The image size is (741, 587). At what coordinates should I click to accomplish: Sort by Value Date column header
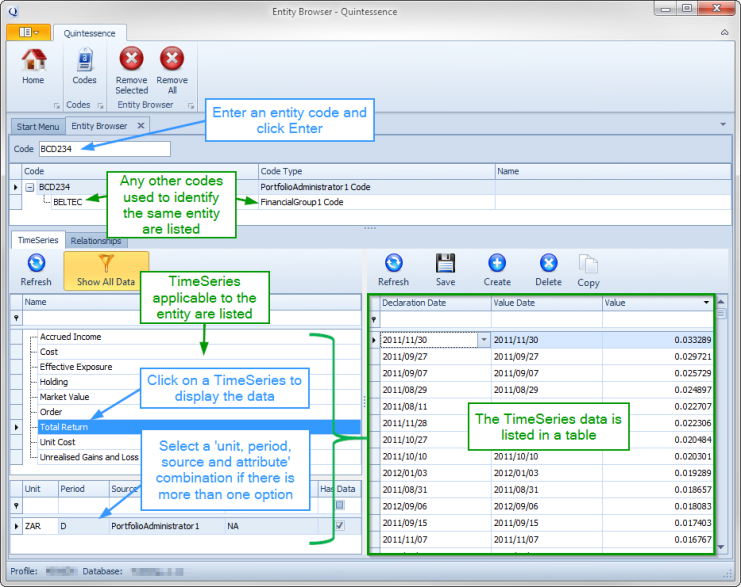[x=547, y=303]
